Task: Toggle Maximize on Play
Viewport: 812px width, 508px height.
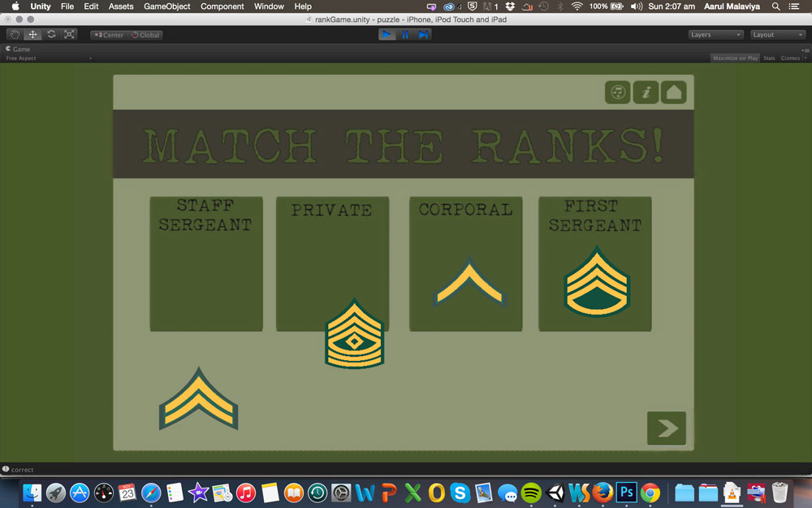Action: coord(735,59)
